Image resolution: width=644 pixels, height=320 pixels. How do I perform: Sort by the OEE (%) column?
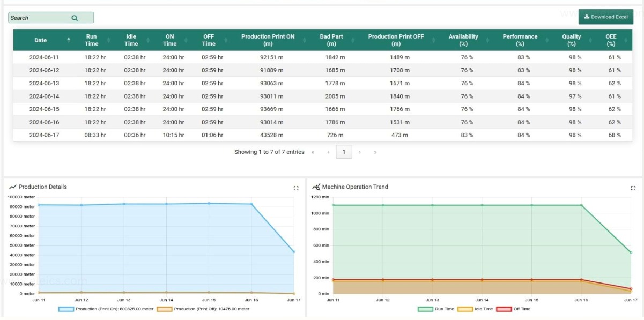click(x=611, y=40)
